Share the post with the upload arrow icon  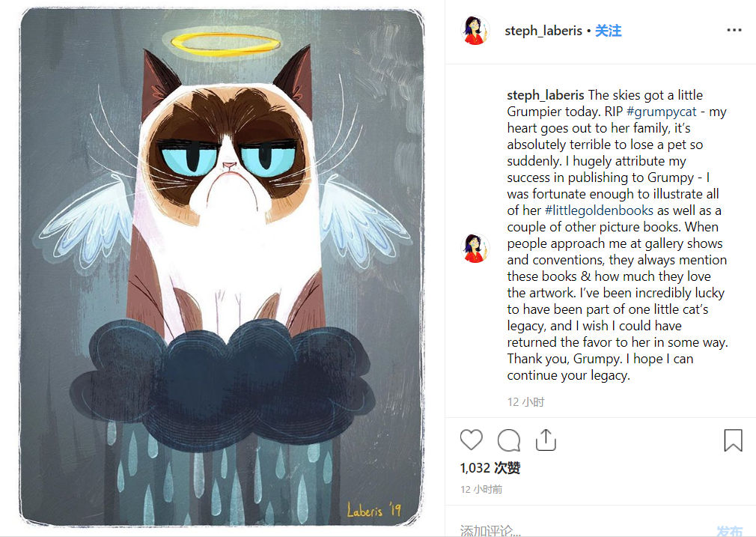546,440
